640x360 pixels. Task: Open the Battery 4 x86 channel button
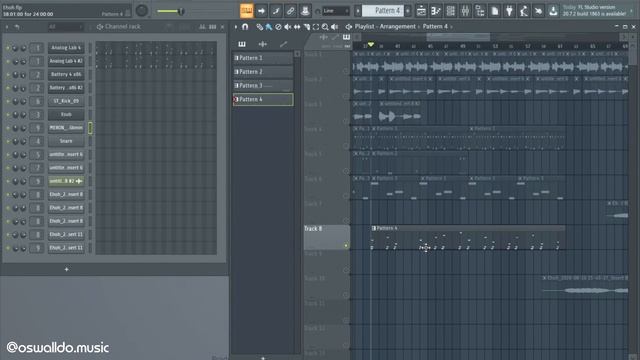coord(66,74)
